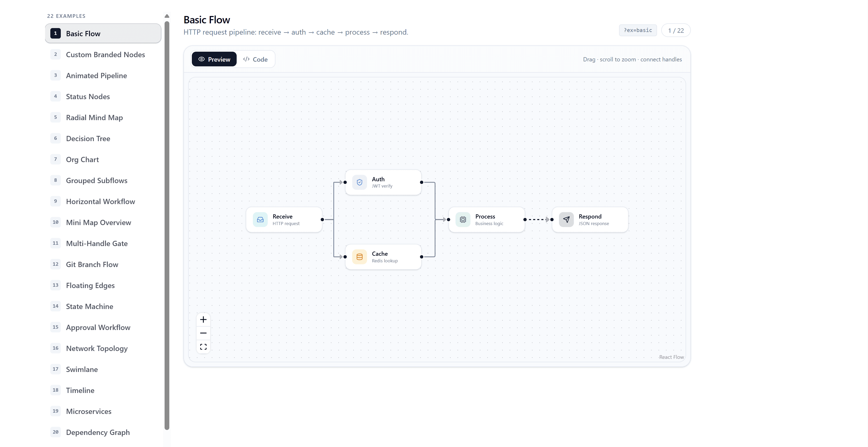
Task: Open Git Branch Flow example
Action: click(103, 264)
